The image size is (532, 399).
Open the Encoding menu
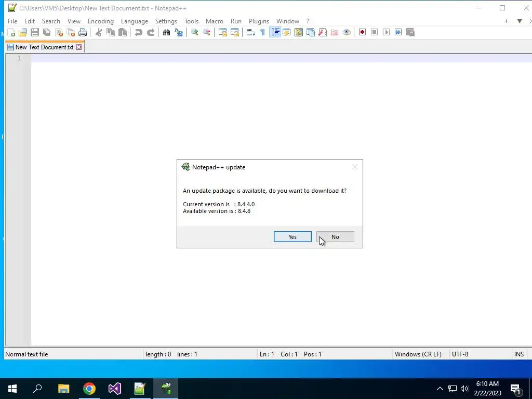[101, 21]
